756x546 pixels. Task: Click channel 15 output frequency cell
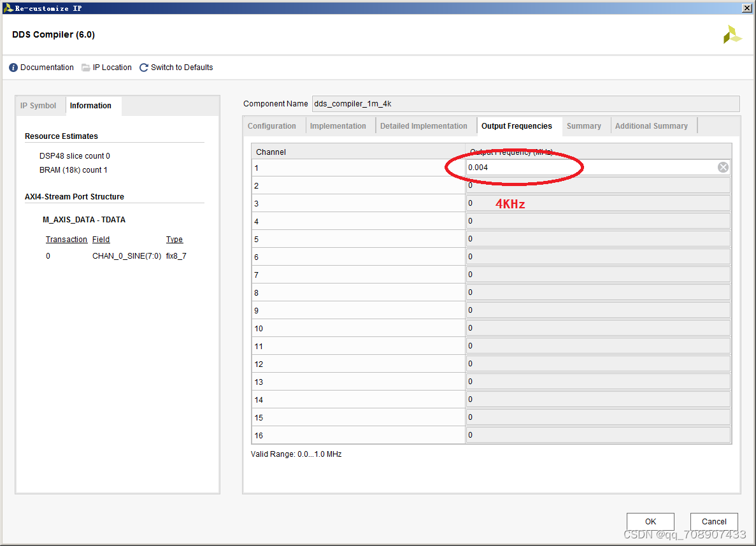598,417
